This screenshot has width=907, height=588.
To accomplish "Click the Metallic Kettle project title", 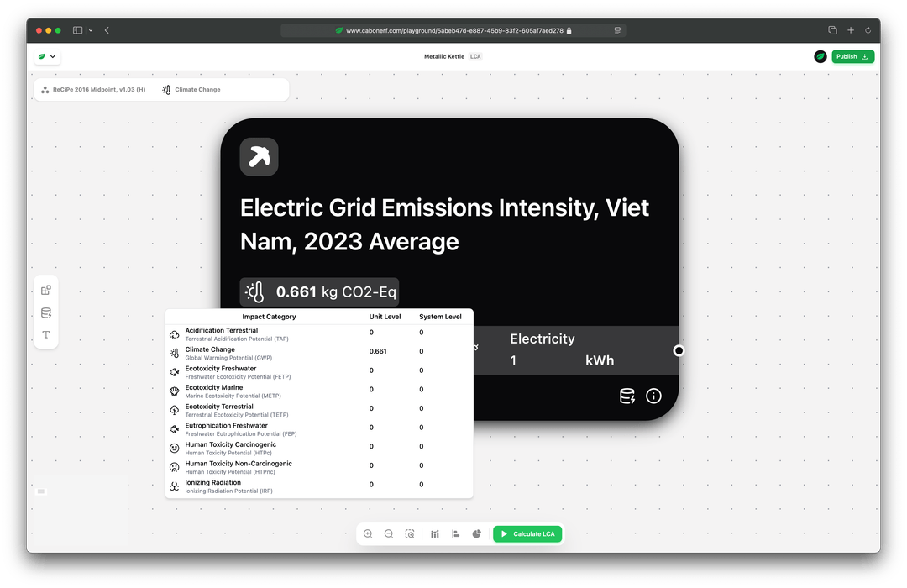I will pos(444,57).
